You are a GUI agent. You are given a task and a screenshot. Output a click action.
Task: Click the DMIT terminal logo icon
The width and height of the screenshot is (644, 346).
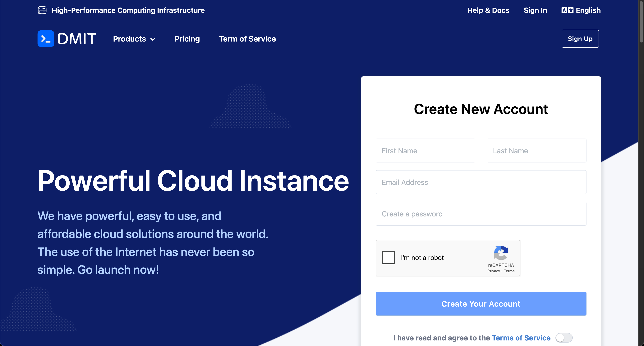click(x=46, y=39)
